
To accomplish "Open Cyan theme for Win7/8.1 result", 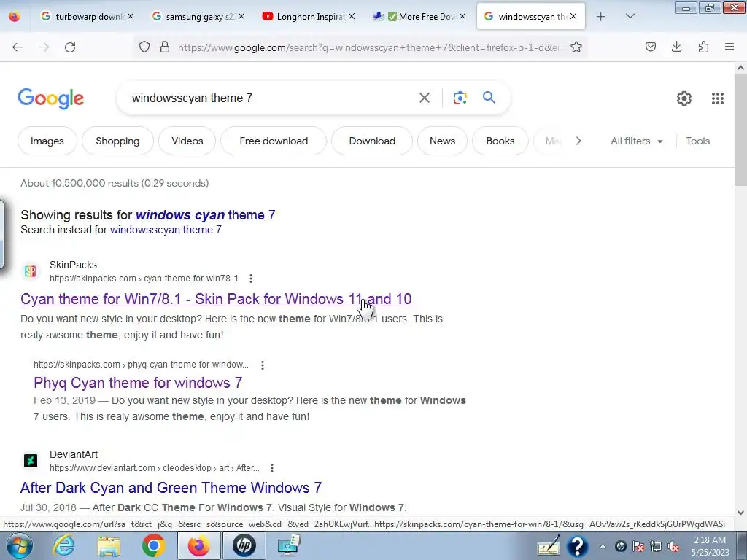I will click(x=216, y=299).
